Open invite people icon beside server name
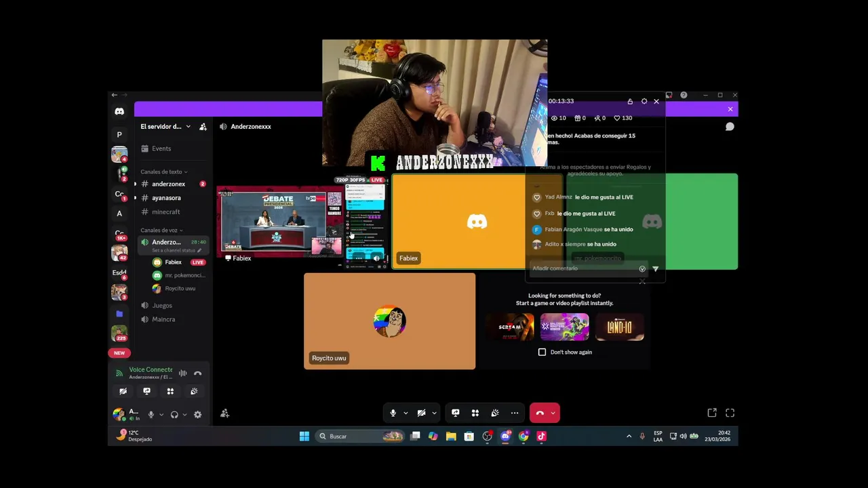Viewport: 868px width, 488px height. tap(203, 127)
